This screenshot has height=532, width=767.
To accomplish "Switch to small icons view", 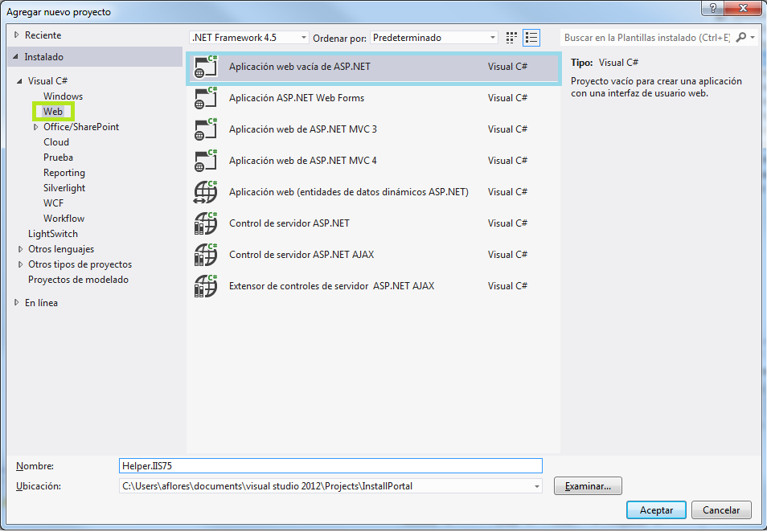I will (511, 38).
